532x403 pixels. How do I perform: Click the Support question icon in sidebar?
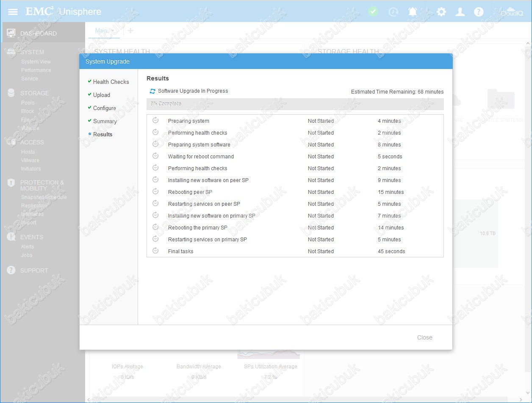pyautogui.click(x=11, y=270)
